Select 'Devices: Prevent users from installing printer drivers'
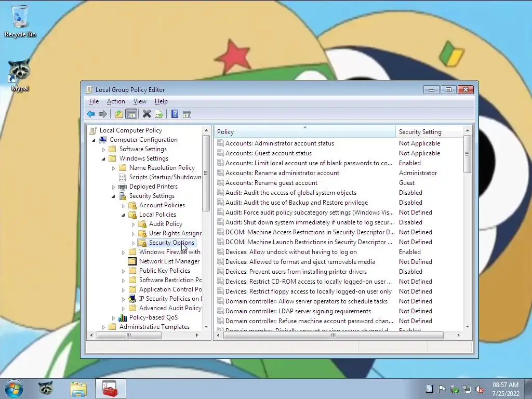 (296, 272)
